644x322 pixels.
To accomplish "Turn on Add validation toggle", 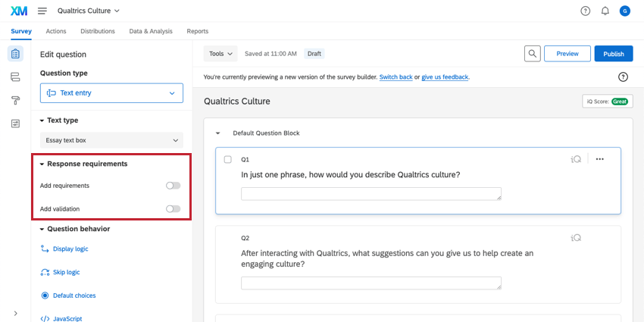I will click(x=173, y=209).
